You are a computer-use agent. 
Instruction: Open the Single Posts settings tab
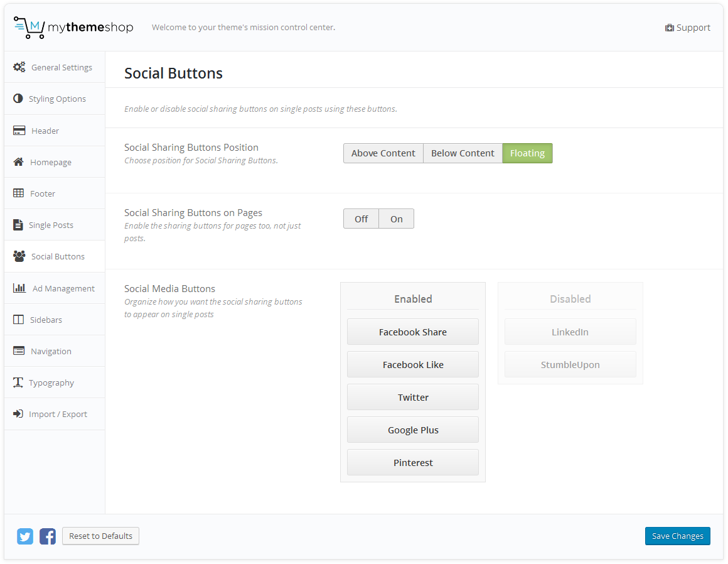pos(51,225)
